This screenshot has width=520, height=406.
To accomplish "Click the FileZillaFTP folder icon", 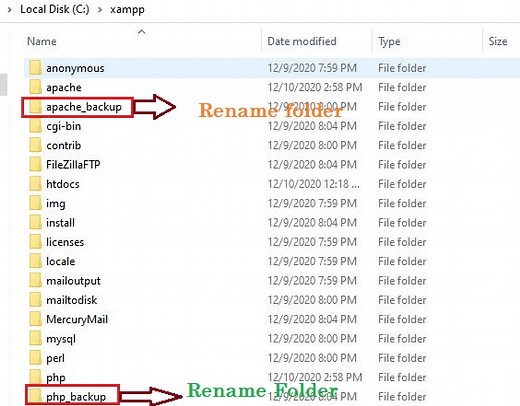I will coord(35,165).
